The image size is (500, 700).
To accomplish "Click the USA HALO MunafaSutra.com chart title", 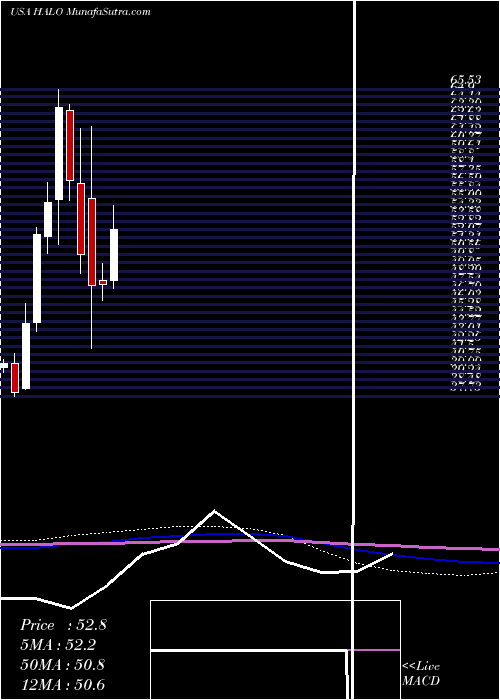I will (80, 12).
